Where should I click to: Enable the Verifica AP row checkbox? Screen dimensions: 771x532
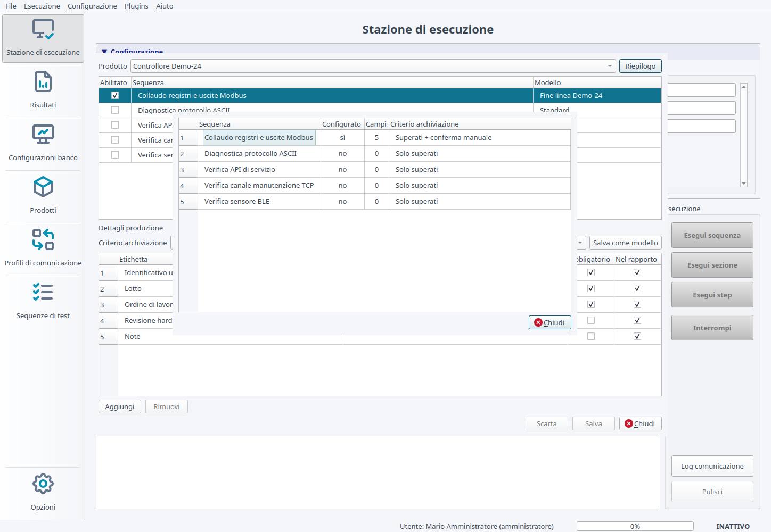pyautogui.click(x=115, y=125)
